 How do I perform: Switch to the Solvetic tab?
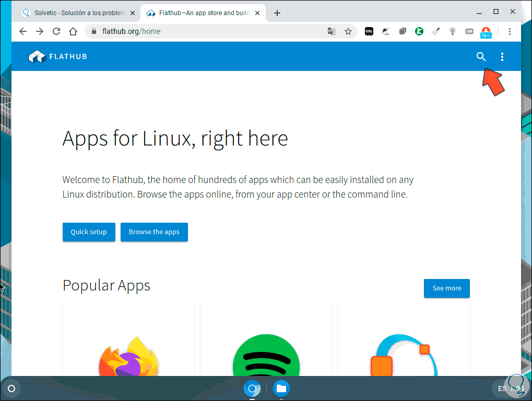click(79, 13)
